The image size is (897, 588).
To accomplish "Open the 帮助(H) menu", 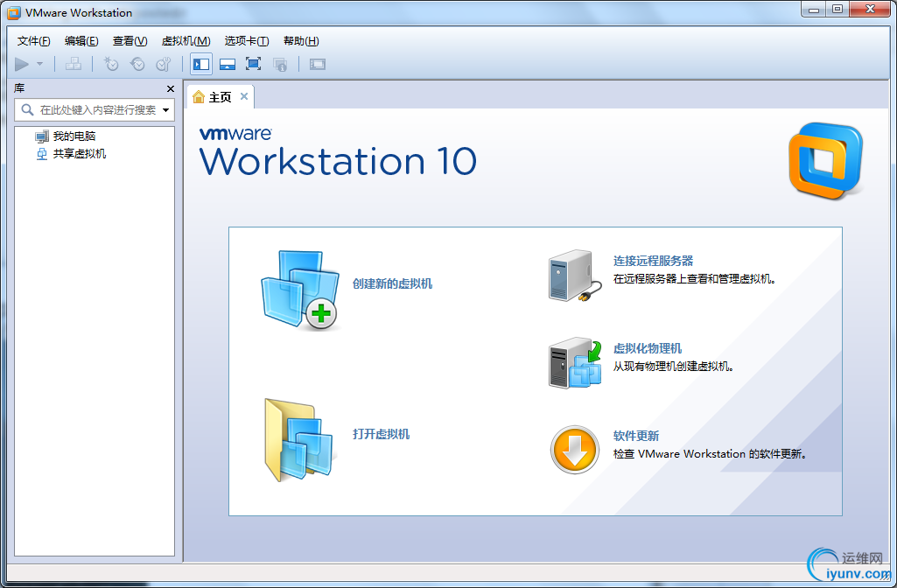I will (x=301, y=40).
